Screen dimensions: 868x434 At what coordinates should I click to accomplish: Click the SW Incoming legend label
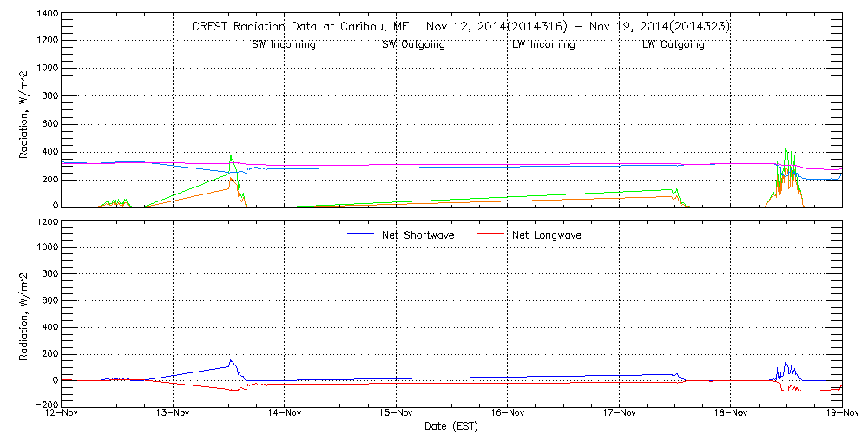click(x=284, y=45)
